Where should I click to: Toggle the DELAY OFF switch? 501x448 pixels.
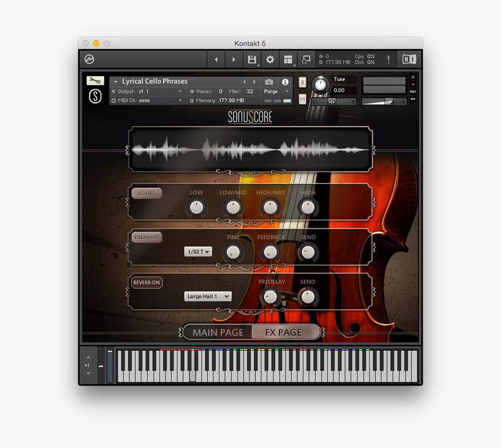[147, 238]
